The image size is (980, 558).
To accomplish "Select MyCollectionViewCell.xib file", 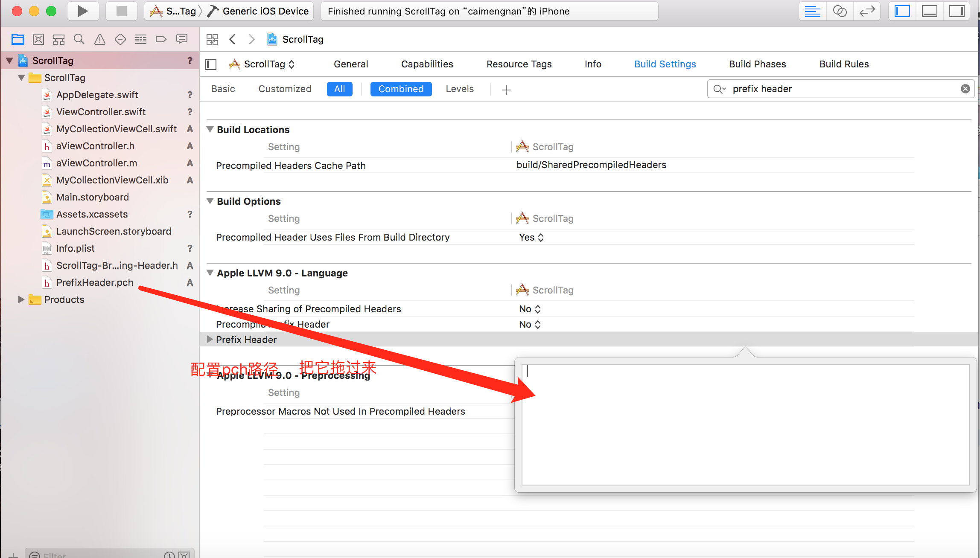I will (112, 180).
